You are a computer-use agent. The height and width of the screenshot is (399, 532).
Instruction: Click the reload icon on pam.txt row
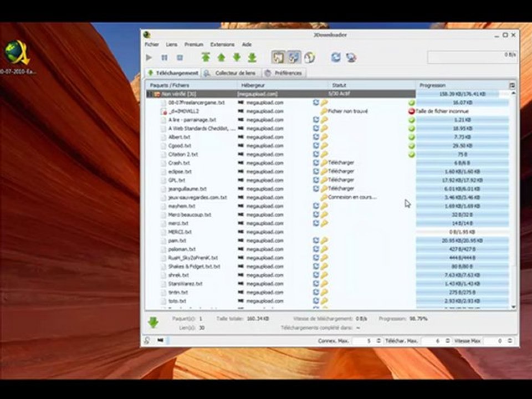tap(316, 241)
